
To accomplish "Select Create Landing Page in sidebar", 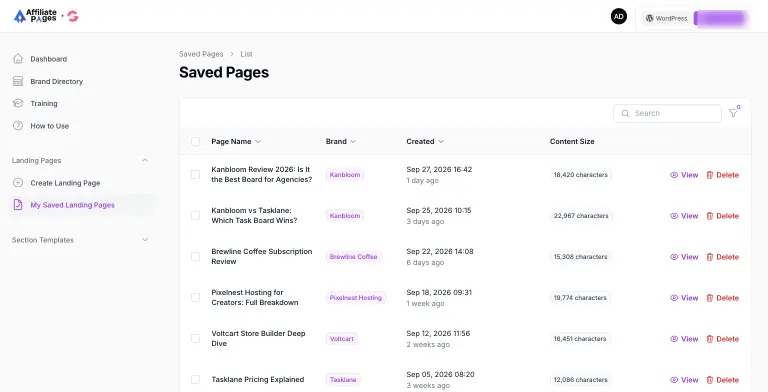I will (65, 183).
